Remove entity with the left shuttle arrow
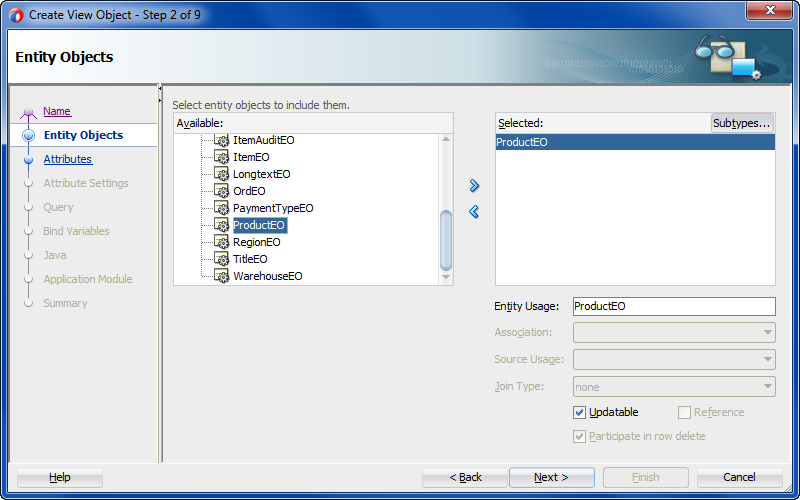This screenshot has width=800, height=500. (x=474, y=211)
